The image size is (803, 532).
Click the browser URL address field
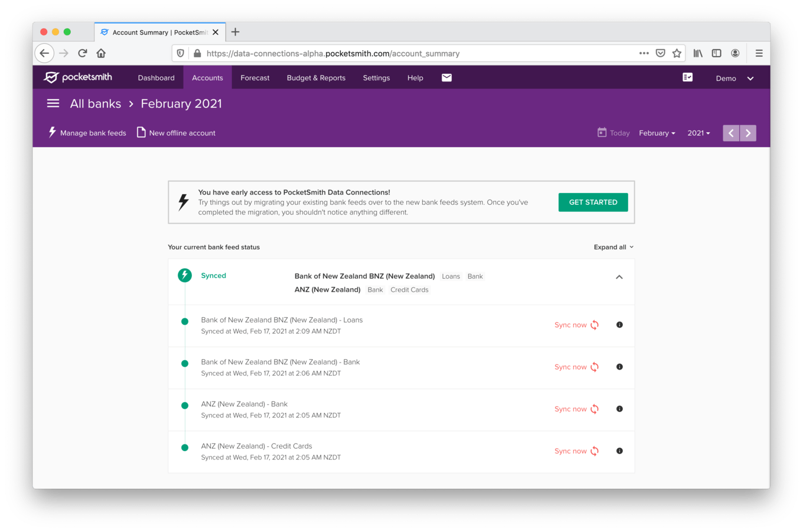(x=413, y=53)
